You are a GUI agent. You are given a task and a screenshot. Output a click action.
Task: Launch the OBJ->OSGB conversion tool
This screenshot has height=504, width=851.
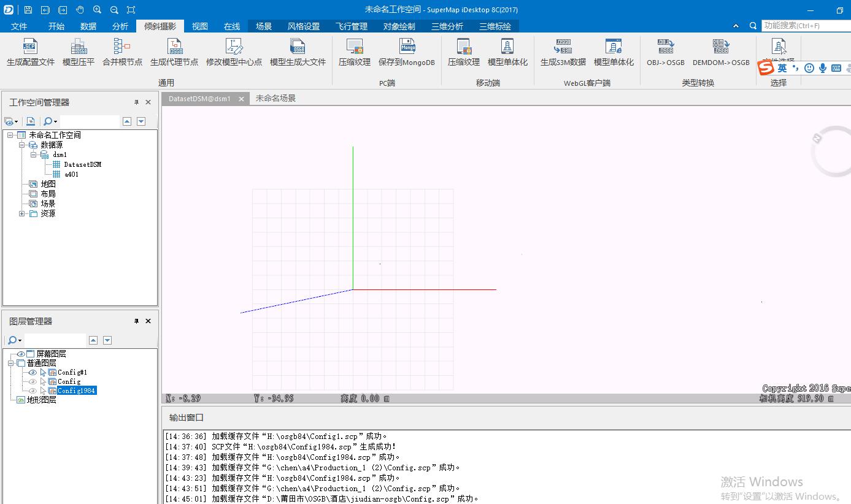[x=665, y=48]
